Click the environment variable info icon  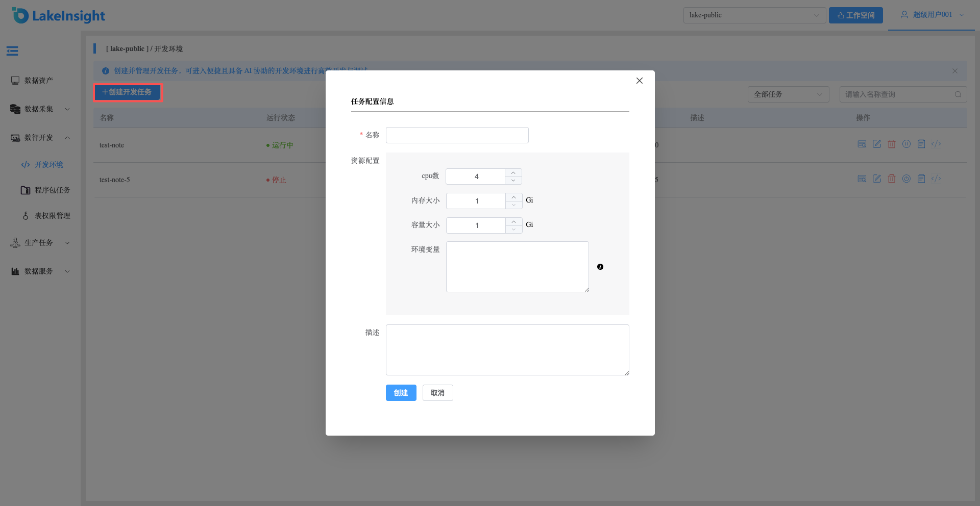[x=600, y=267]
